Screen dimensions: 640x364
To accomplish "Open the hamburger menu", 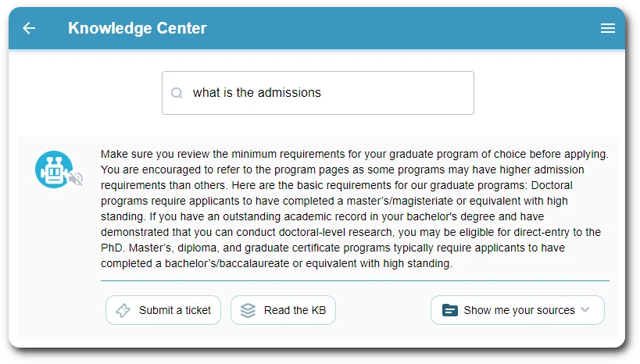I will coord(607,28).
